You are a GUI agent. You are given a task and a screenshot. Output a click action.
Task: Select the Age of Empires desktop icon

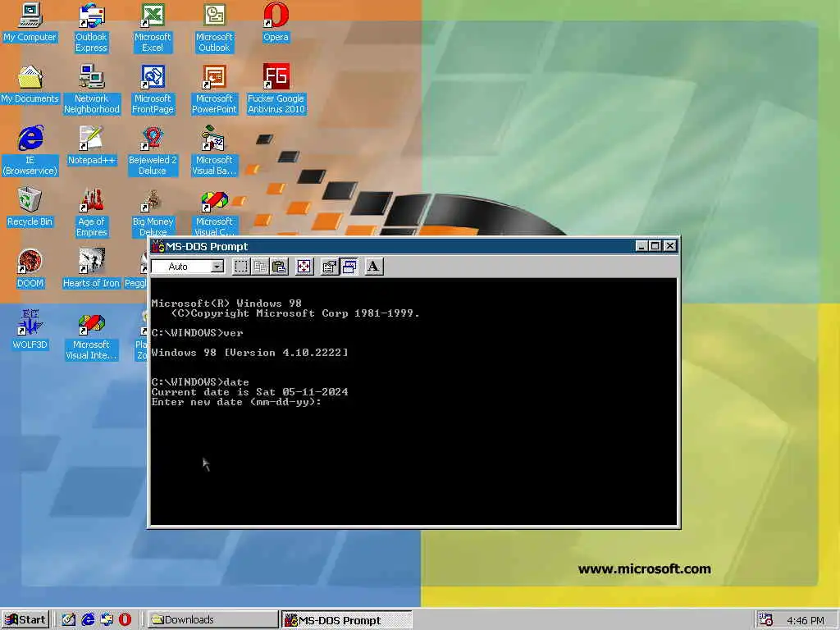(92, 212)
